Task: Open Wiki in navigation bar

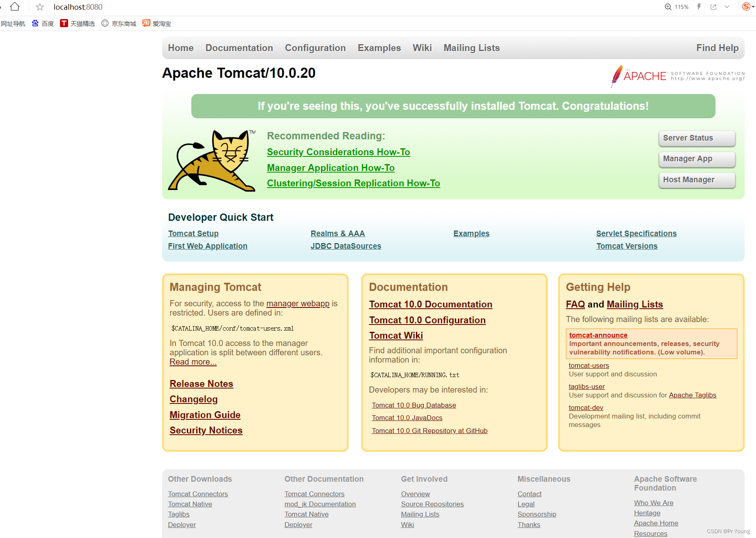Action: click(x=422, y=48)
